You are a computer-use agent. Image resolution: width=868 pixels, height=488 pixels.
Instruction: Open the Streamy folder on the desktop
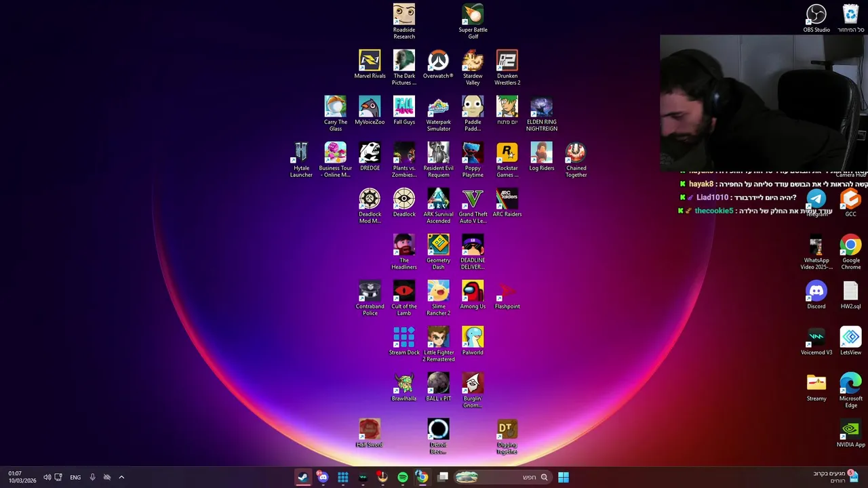tap(816, 387)
